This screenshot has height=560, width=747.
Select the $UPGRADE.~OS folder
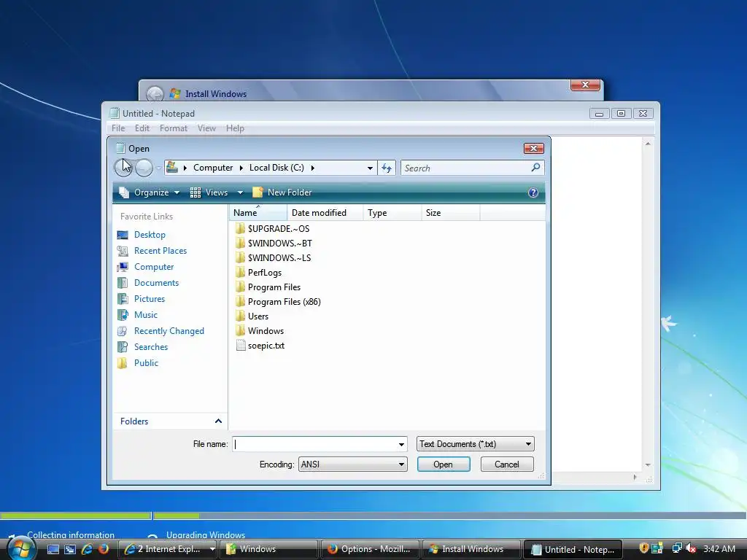[273, 228]
